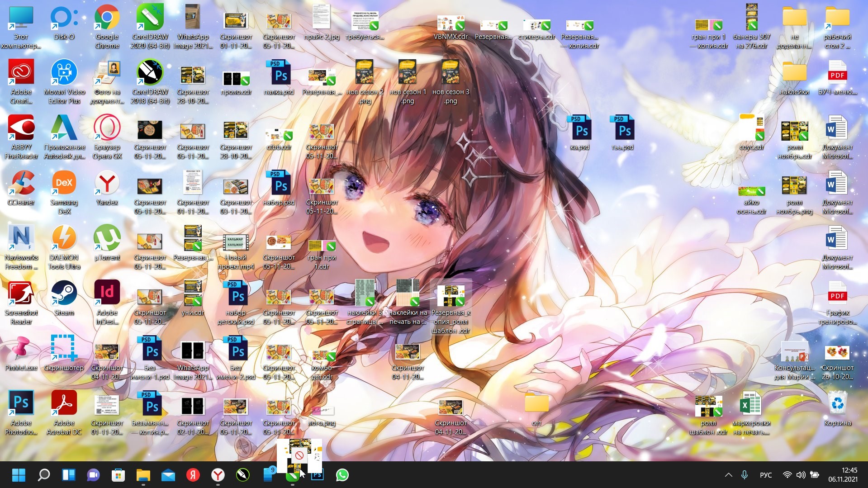Switch the РУС input language indicator

coord(766,475)
